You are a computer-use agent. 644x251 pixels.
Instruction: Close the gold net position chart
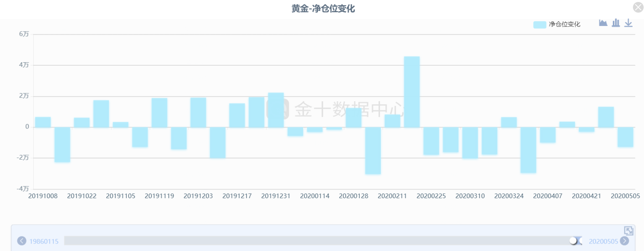638,7
